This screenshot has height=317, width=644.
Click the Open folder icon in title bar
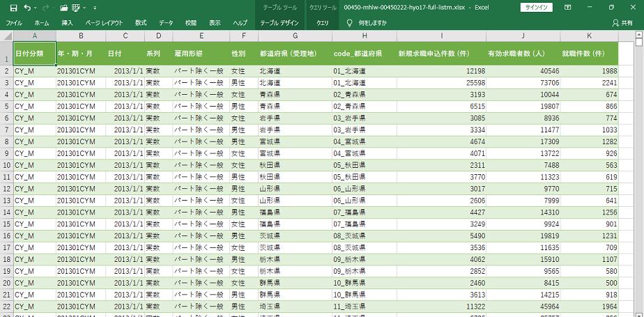(64, 8)
